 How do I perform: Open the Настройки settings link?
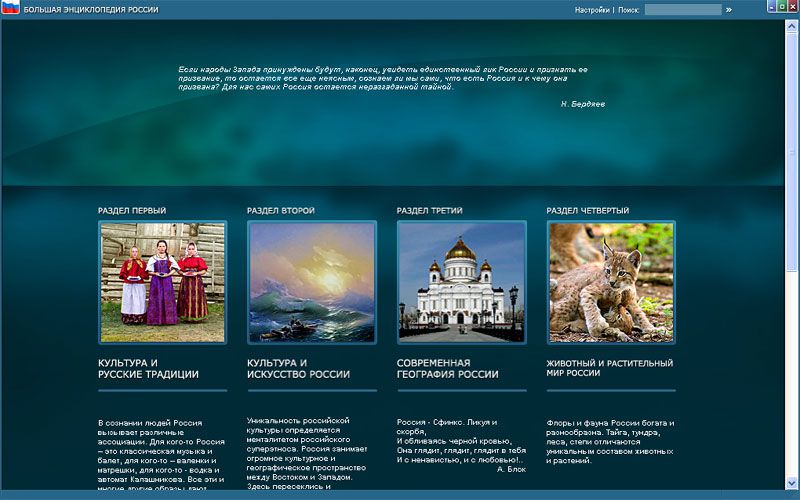click(592, 10)
